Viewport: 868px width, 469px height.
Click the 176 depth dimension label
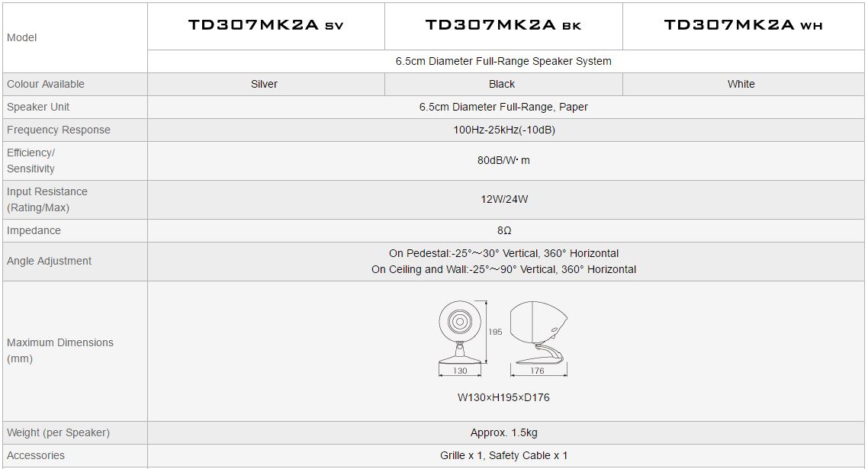click(538, 371)
